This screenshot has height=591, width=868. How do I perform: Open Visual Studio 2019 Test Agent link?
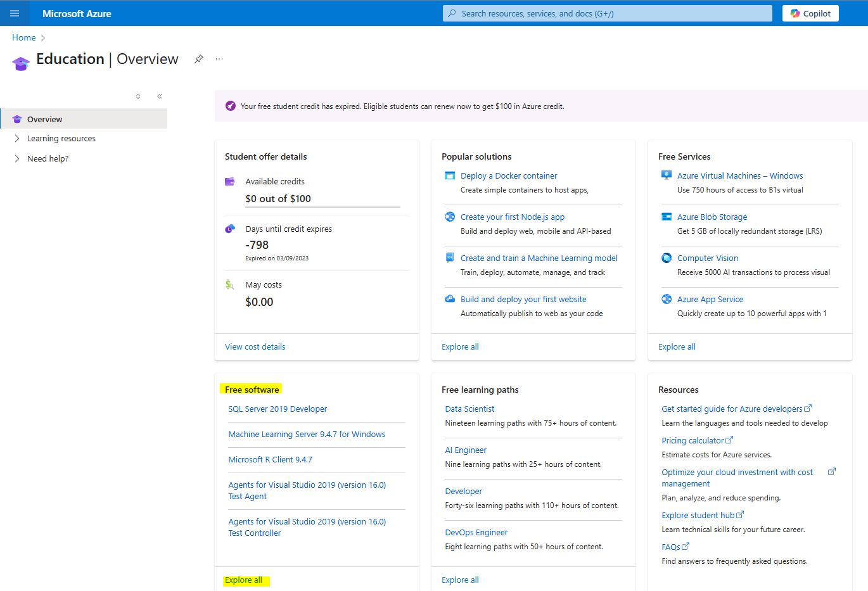(x=307, y=490)
